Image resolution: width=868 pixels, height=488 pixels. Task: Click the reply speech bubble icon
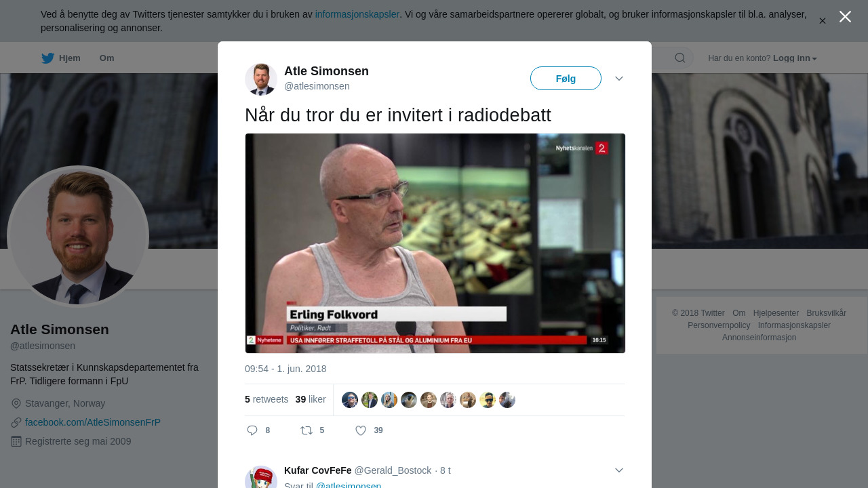coord(252,430)
